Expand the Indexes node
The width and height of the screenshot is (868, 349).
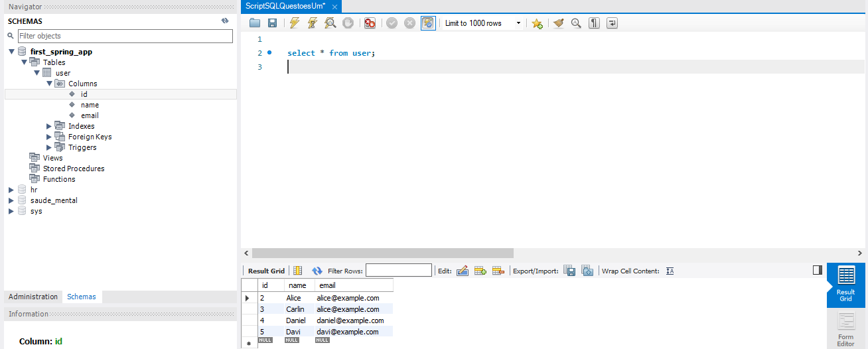pyautogui.click(x=49, y=126)
